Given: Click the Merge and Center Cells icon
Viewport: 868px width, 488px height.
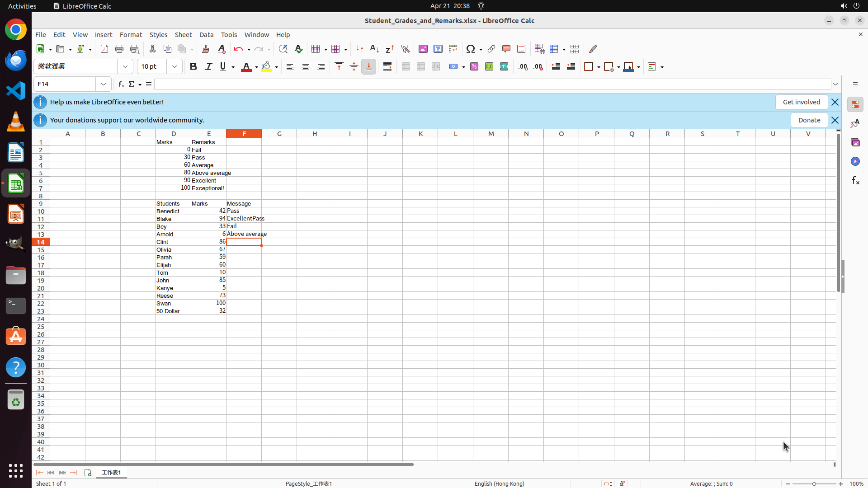Looking at the screenshot, I should pos(406,66).
